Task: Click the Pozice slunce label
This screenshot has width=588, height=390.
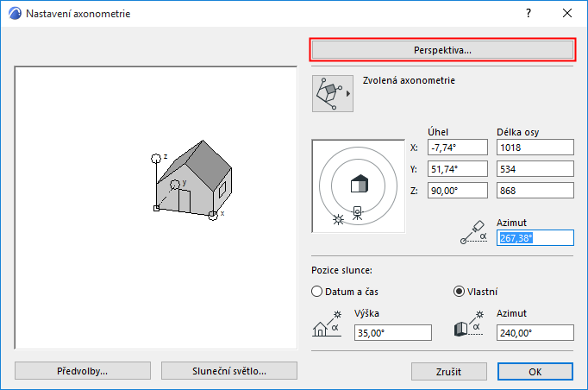Action: pos(341,270)
